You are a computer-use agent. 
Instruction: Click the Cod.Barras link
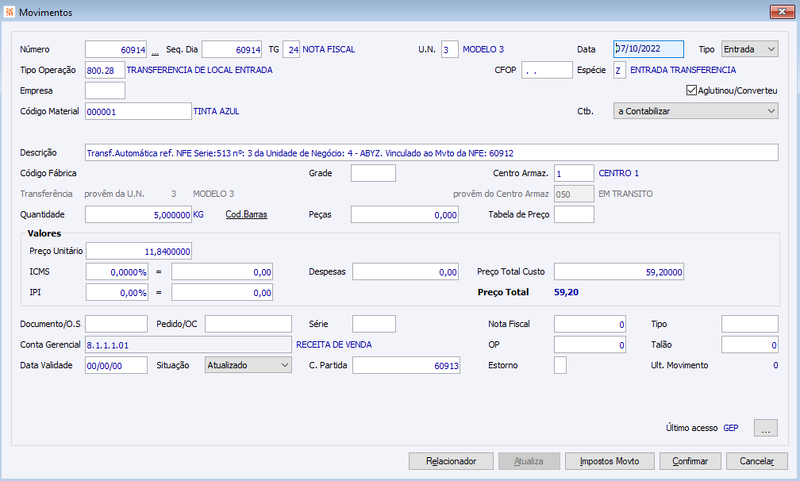click(246, 214)
